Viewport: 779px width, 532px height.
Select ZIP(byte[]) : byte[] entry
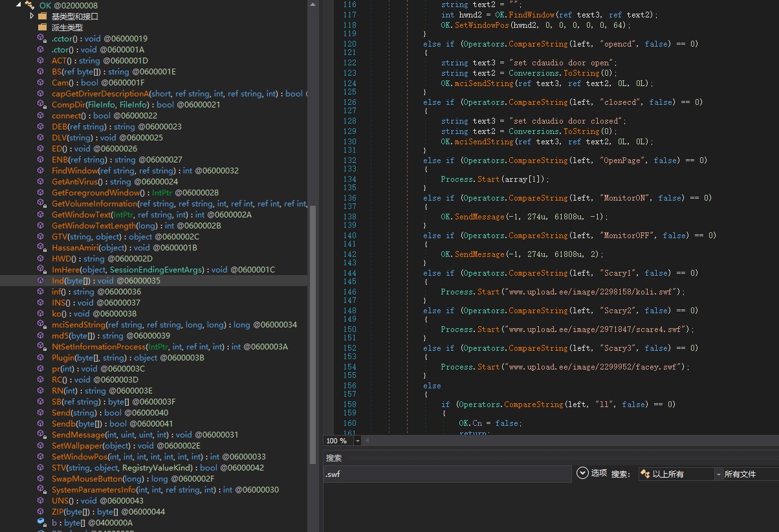pos(108,511)
